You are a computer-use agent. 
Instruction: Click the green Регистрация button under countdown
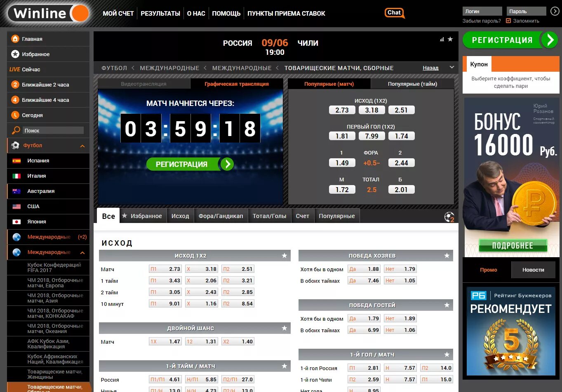[x=190, y=164]
